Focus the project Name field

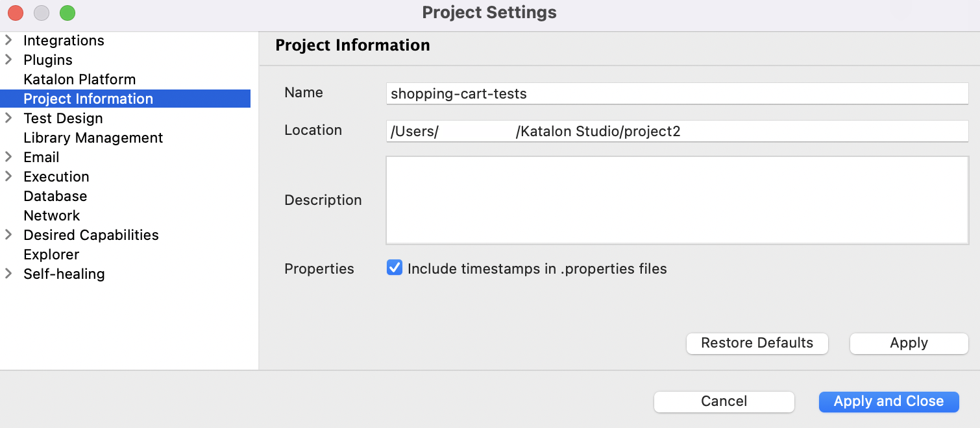pyautogui.click(x=676, y=93)
